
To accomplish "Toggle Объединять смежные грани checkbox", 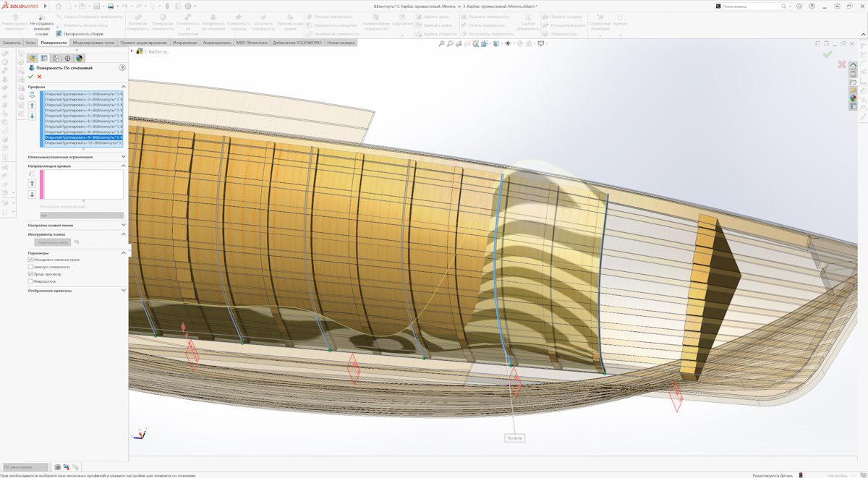I will 30,260.
